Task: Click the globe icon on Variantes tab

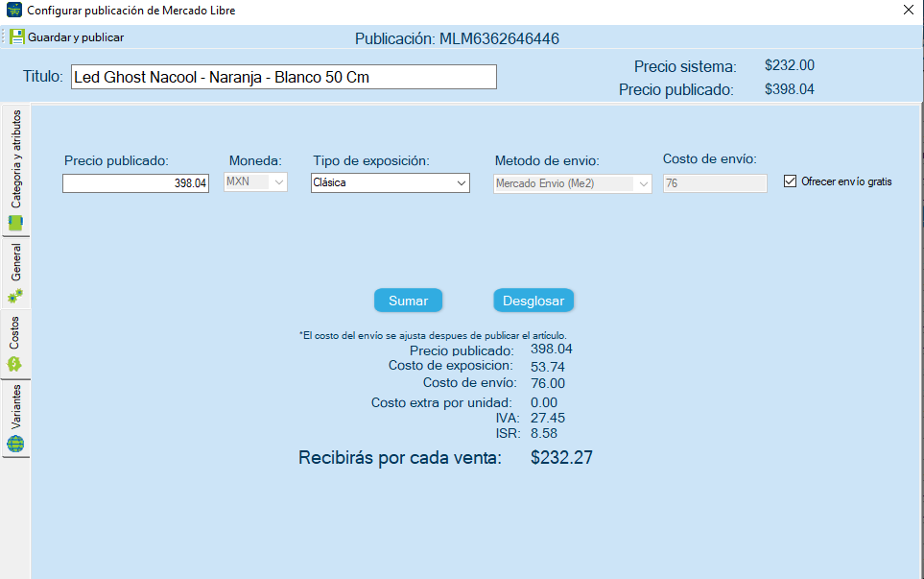Action: coord(15,444)
